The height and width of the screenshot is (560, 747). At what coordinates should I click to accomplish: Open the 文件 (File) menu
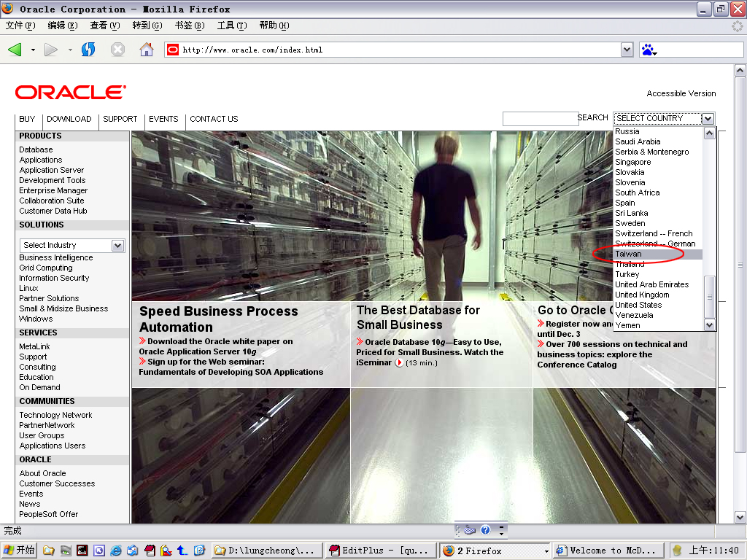[20, 26]
